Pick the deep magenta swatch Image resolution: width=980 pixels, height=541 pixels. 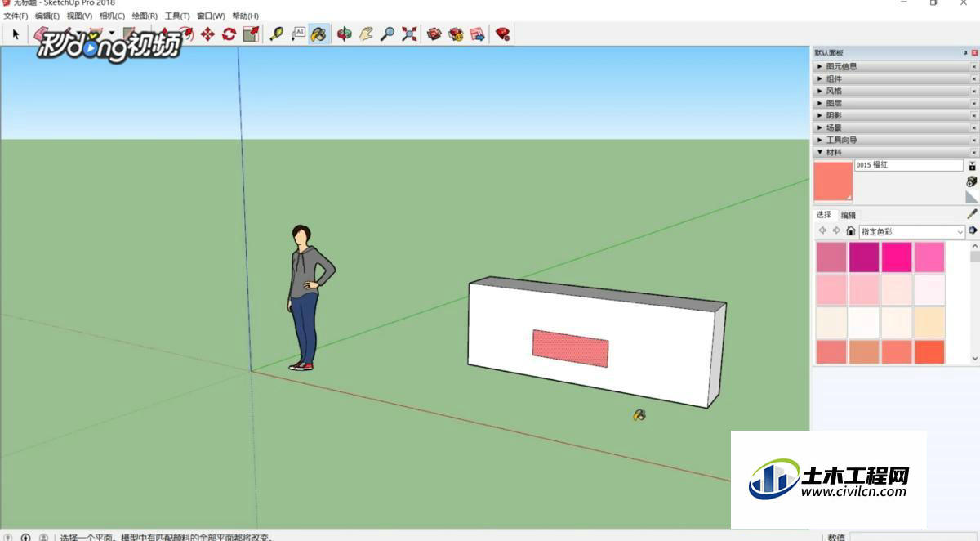[864, 257]
